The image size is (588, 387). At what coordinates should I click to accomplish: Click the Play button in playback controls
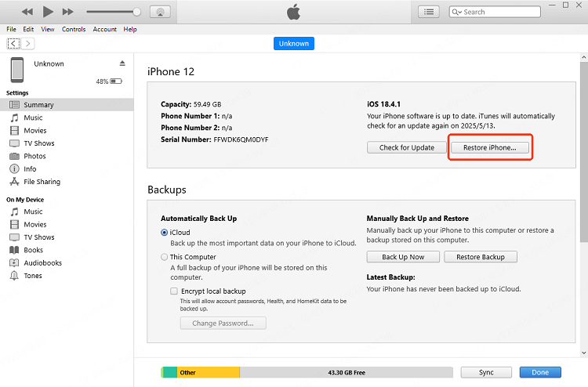pos(48,12)
